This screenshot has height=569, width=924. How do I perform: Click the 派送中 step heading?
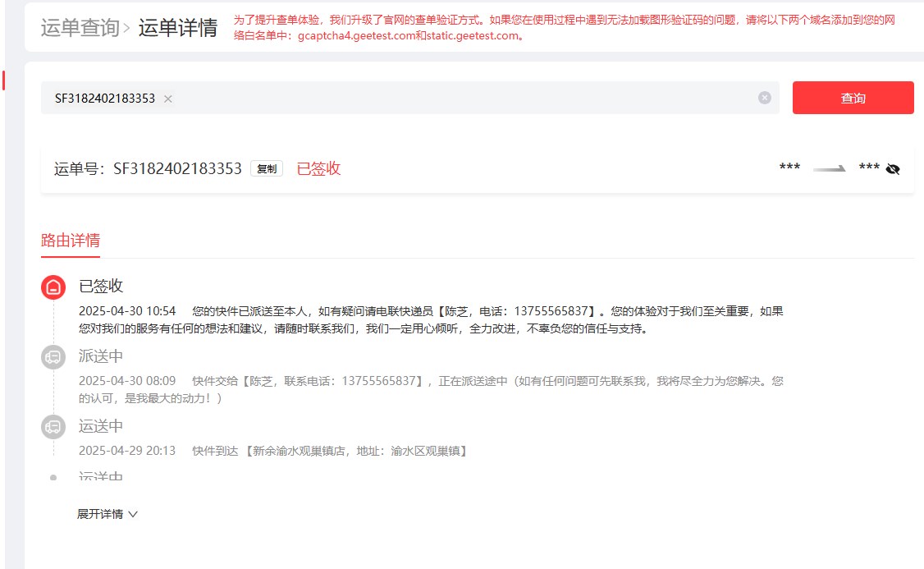coord(101,356)
